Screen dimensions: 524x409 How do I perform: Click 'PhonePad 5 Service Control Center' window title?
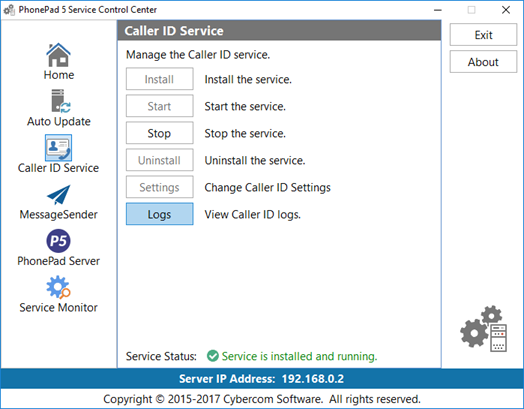pos(88,10)
